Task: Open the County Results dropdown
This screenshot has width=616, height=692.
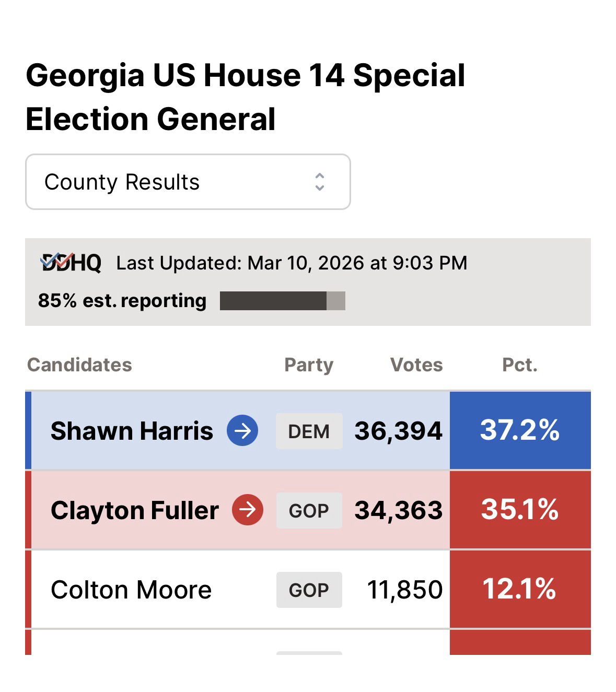Action: tap(188, 182)
